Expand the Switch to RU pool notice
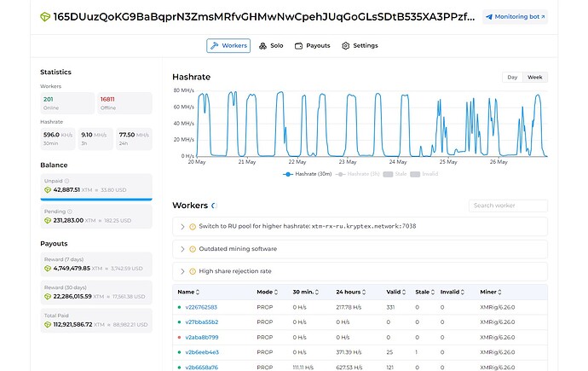588x371 pixels. [182, 227]
